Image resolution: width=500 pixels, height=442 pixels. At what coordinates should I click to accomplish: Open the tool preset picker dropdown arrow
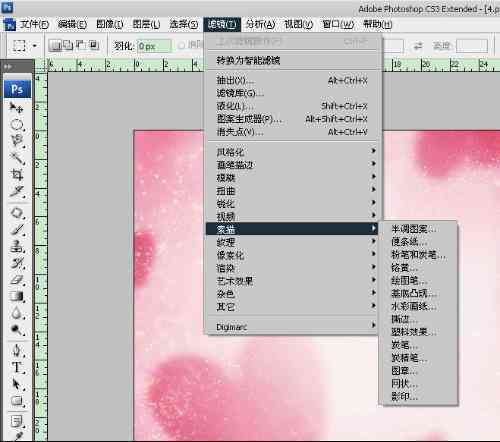tap(35, 46)
